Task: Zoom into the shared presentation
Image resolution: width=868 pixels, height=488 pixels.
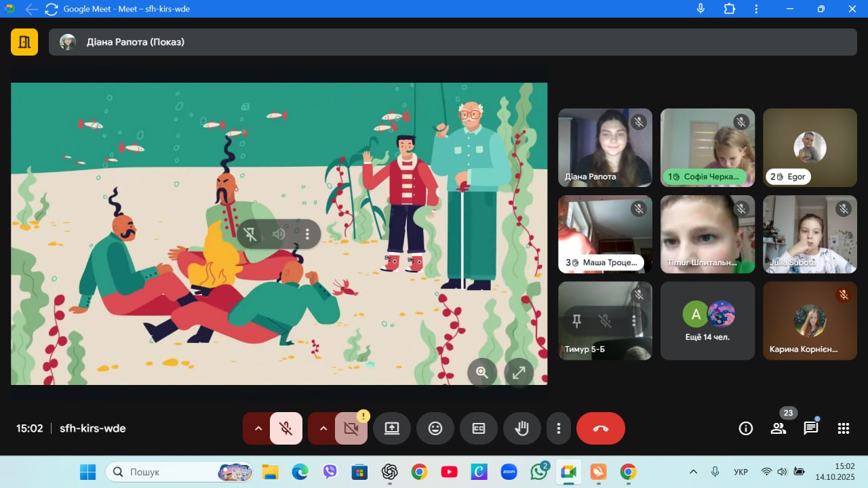Action: pyautogui.click(x=482, y=372)
